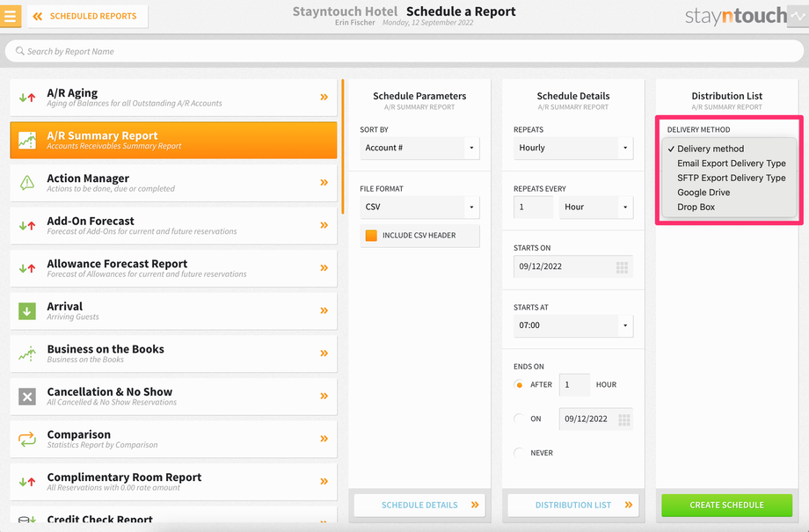Go back to Scheduled Reports
Screen dimensions: 809x532
coord(87,17)
